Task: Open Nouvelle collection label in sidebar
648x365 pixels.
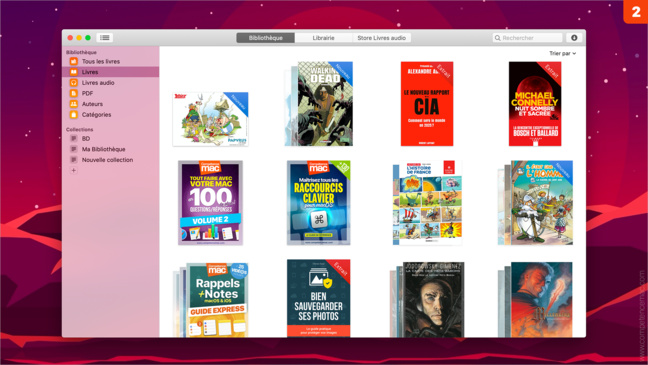Action: (107, 160)
